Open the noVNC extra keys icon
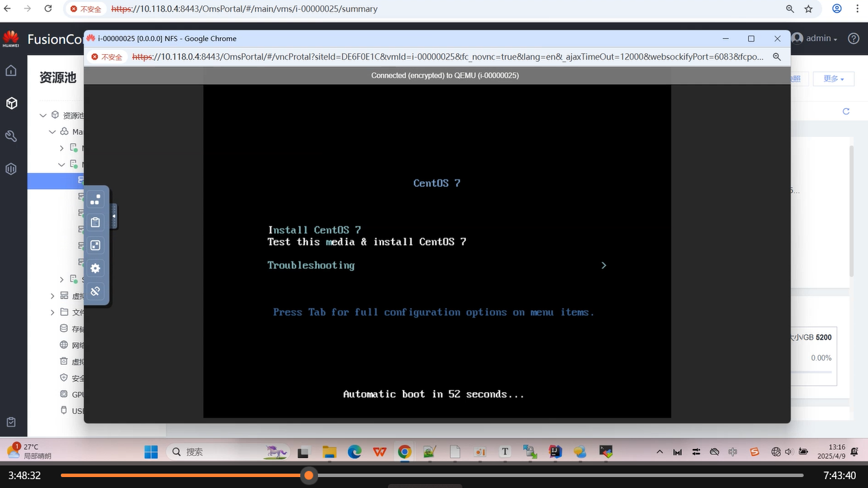The image size is (868, 488). [x=95, y=199]
